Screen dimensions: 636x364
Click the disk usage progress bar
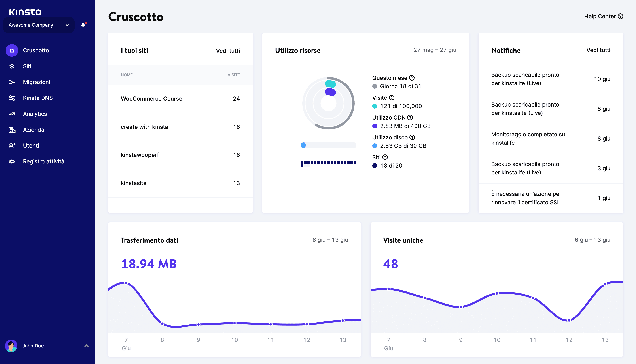[x=329, y=145]
